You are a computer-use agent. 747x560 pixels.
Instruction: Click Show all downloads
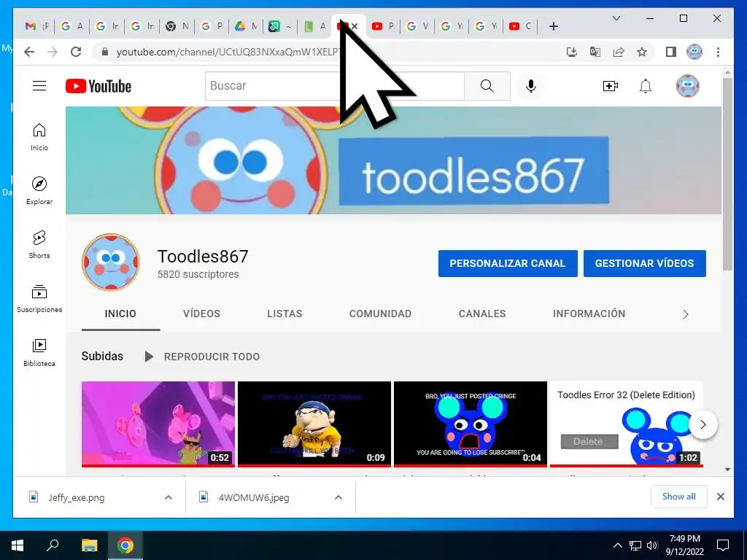click(679, 497)
